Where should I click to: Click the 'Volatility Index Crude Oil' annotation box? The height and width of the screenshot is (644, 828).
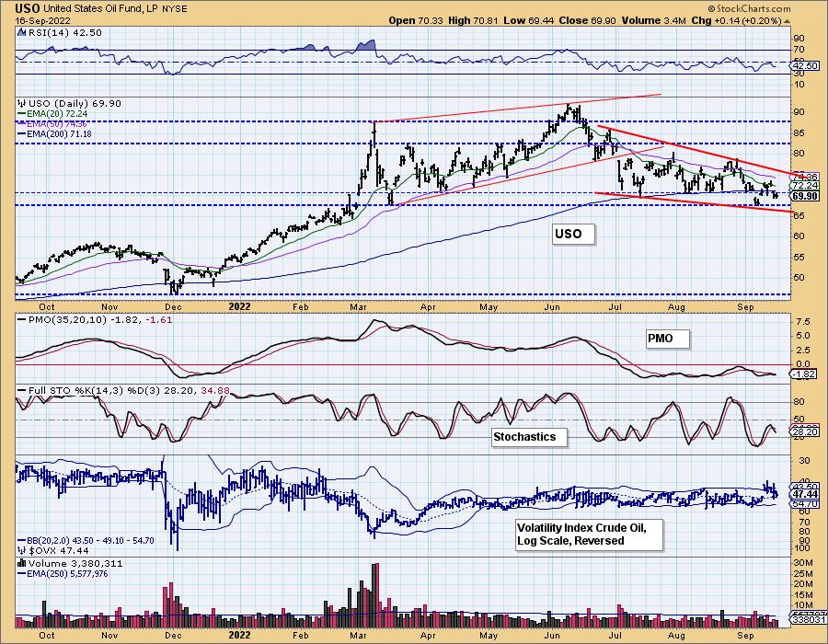[590, 535]
